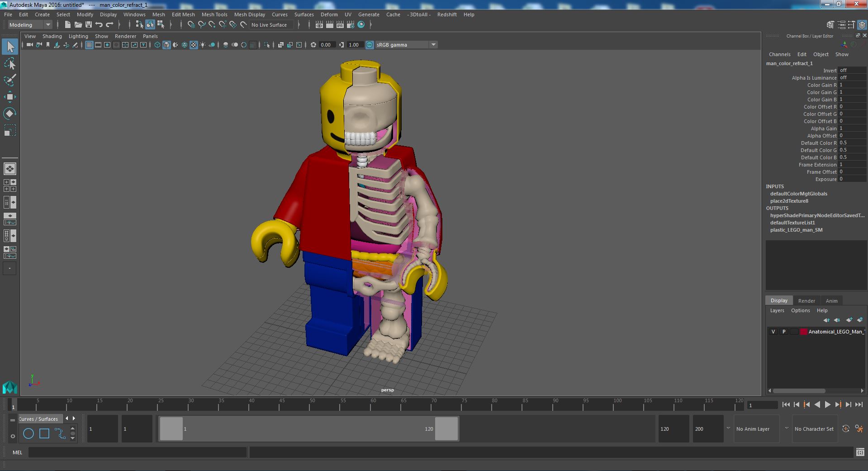
Task: Open Render Settings clapper with gear
Action: pyautogui.click(x=351, y=25)
